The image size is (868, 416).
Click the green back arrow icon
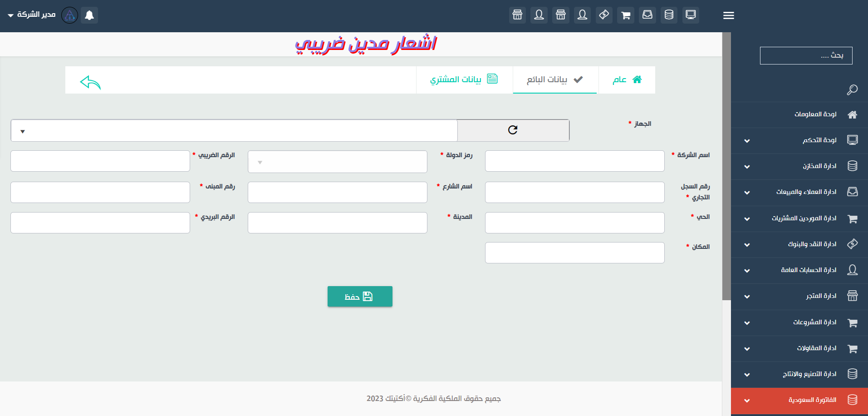[90, 82]
